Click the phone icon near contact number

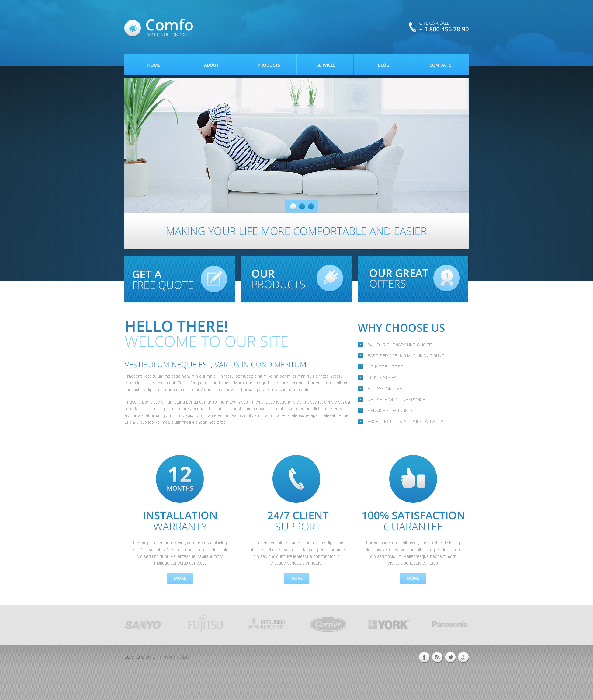point(412,26)
